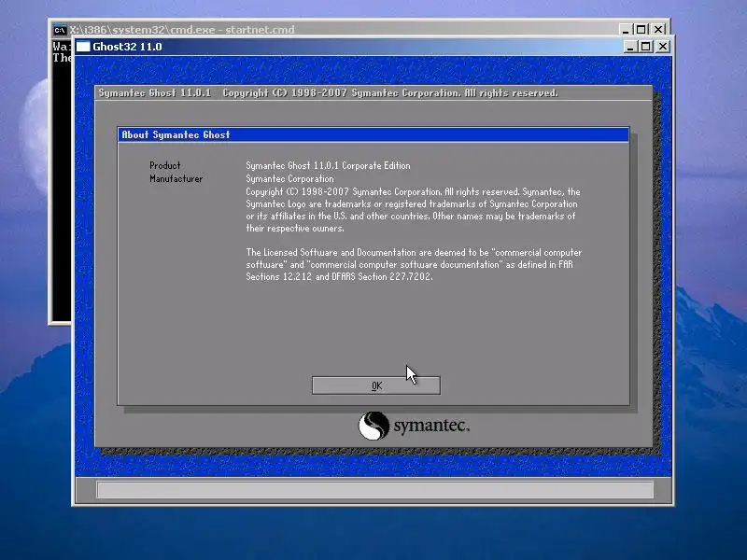Click the Ghost32 11.0 title bar text

tap(127, 47)
